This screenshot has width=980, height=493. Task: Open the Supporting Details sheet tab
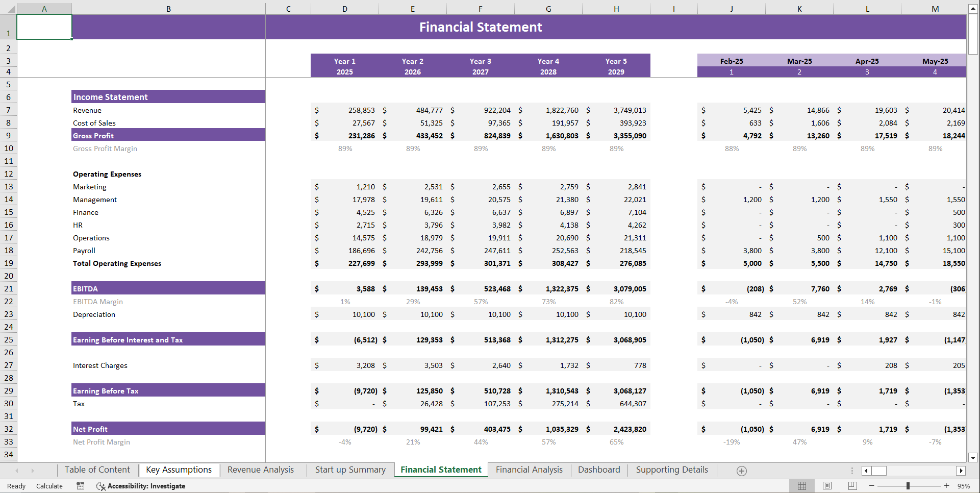pyautogui.click(x=671, y=470)
